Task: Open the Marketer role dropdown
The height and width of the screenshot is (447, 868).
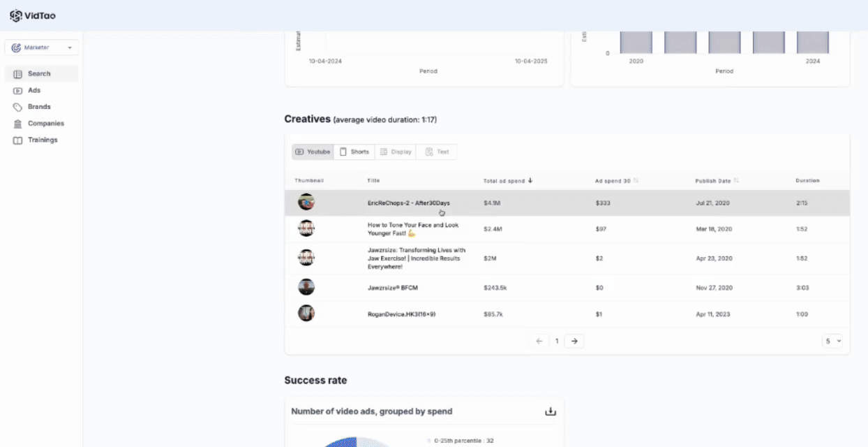Action: pos(42,47)
